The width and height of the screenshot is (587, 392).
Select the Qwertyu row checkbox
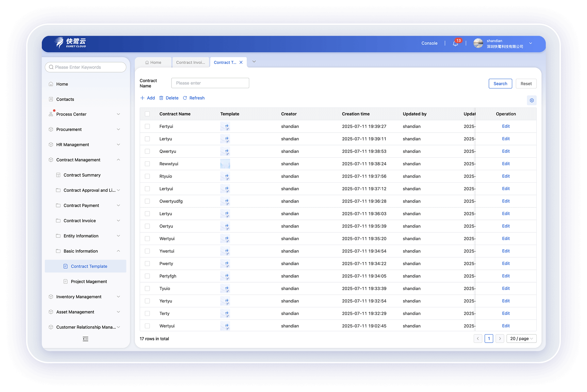147,151
